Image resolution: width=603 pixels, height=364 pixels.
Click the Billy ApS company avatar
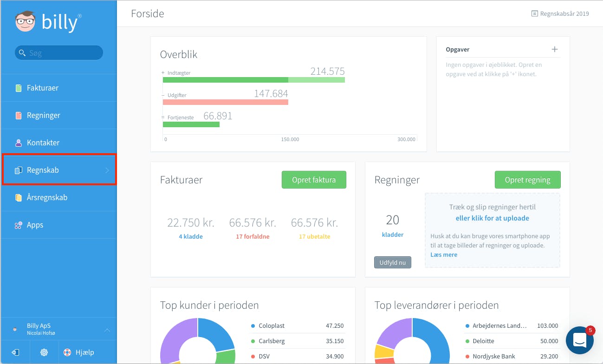(x=15, y=329)
